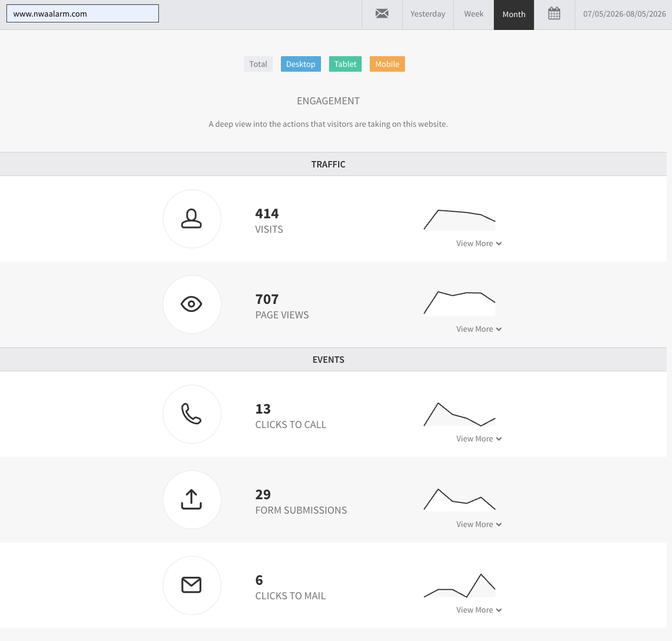Select the Week time range
The height and width of the screenshot is (641, 672).
474,14
